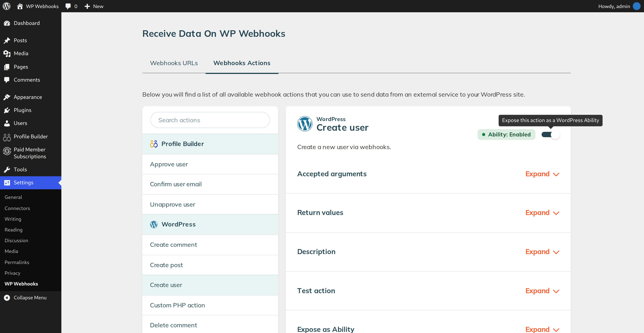The height and width of the screenshot is (333, 644).
Task: Click the WordPress logo in admin bar
Action: [7, 6]
